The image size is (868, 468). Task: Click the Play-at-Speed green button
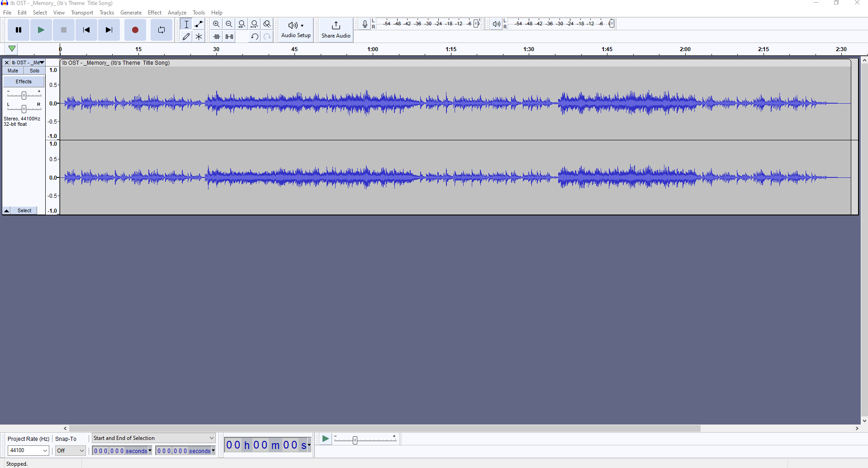click(x=325, y=439)
